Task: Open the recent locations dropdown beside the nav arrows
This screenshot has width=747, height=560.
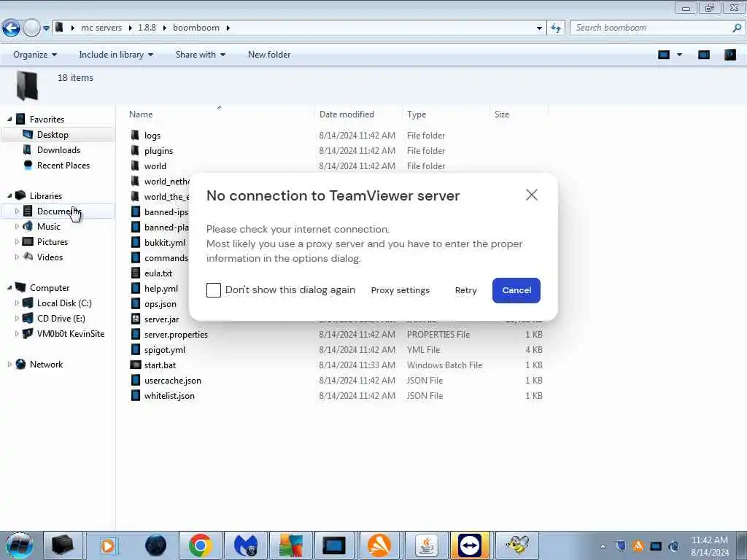Action: pyautogui.click(x=46, y=28)
